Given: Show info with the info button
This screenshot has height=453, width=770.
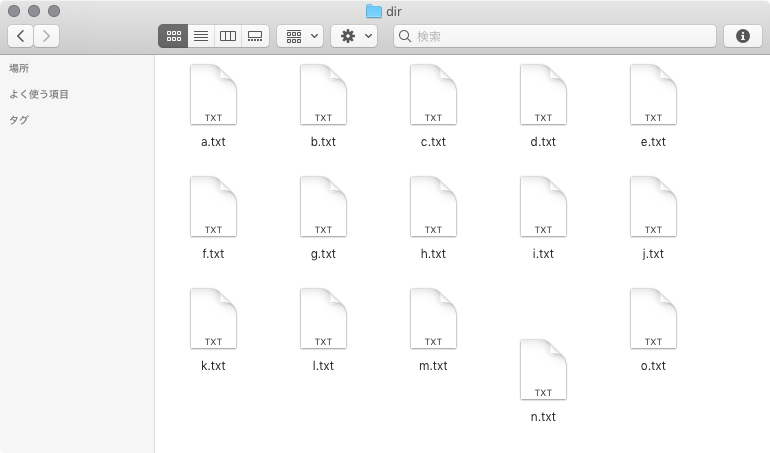Looking at the screenshot, I should [x=742, y=36].
